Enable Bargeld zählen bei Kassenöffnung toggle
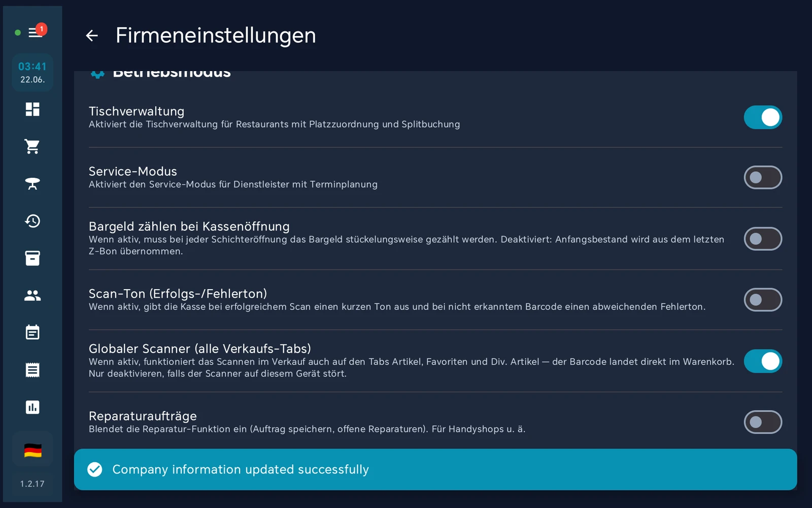This screenshot has width=812, height=508. 763,239
